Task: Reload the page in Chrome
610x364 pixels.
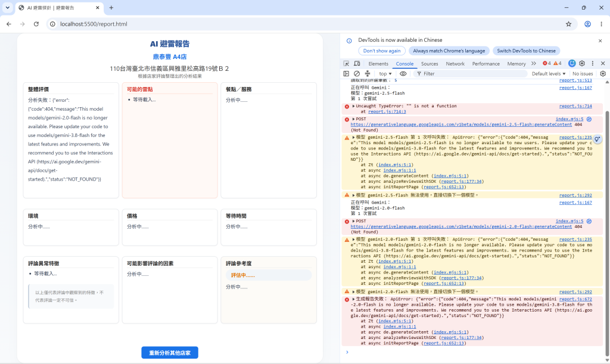Action: point(36,24)
